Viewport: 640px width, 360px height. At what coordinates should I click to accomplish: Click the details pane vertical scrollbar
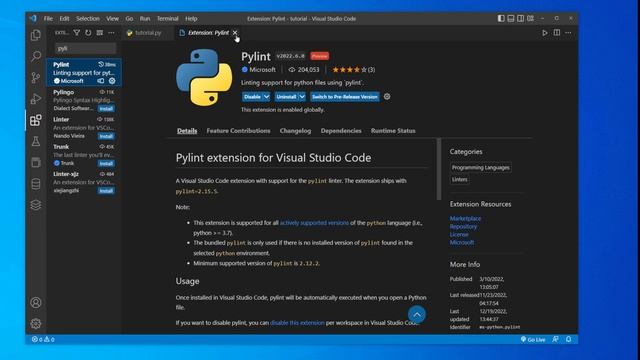(x=439, y=169)
